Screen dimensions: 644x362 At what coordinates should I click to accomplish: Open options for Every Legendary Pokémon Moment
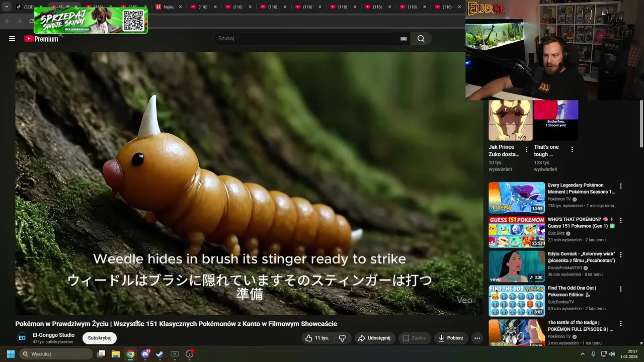point(620,186)
